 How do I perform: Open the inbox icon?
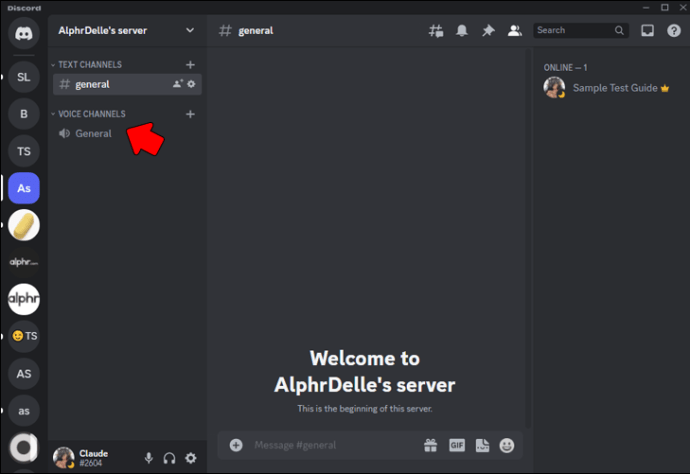point(647,31)
